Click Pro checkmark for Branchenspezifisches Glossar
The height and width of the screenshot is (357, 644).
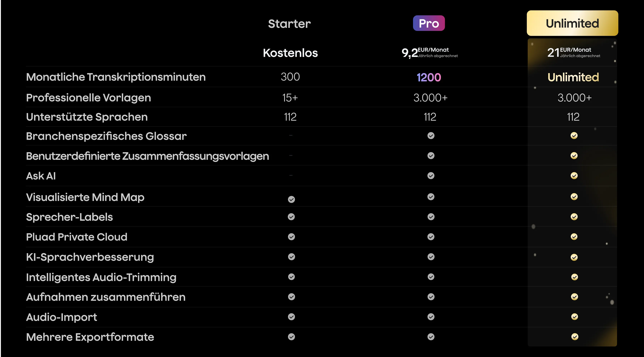pos(431,136)
